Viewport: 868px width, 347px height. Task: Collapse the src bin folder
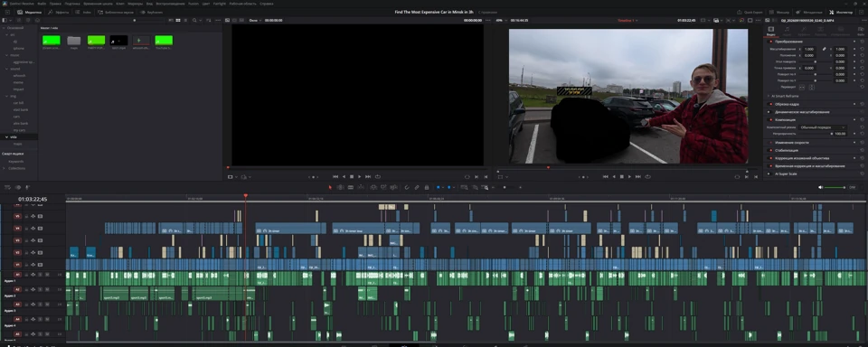pos(6,35)
